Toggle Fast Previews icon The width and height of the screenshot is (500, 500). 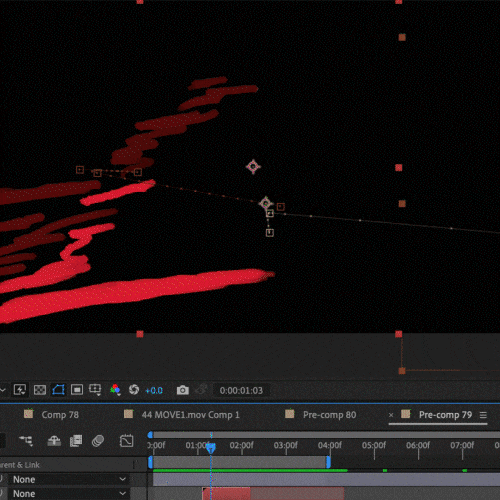click(20, 390)
